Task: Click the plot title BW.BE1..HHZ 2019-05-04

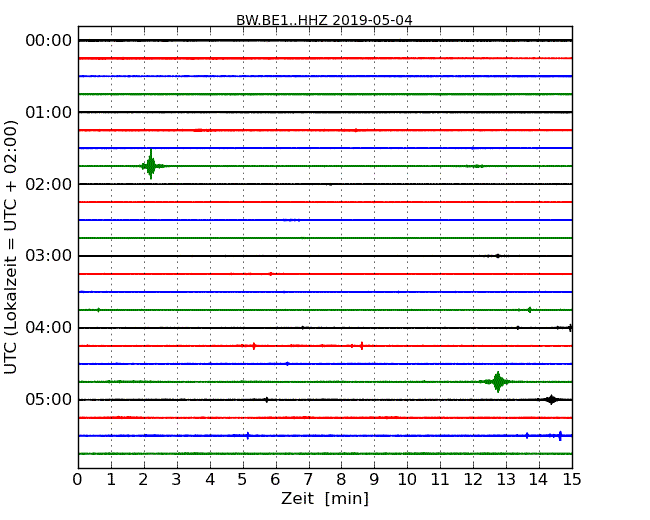Action: (324, 20)
